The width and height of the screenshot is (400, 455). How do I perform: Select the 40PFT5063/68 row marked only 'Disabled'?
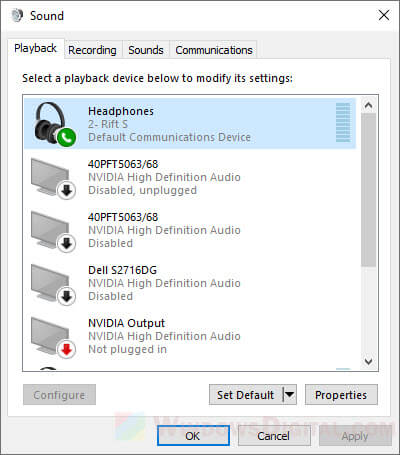190,230
